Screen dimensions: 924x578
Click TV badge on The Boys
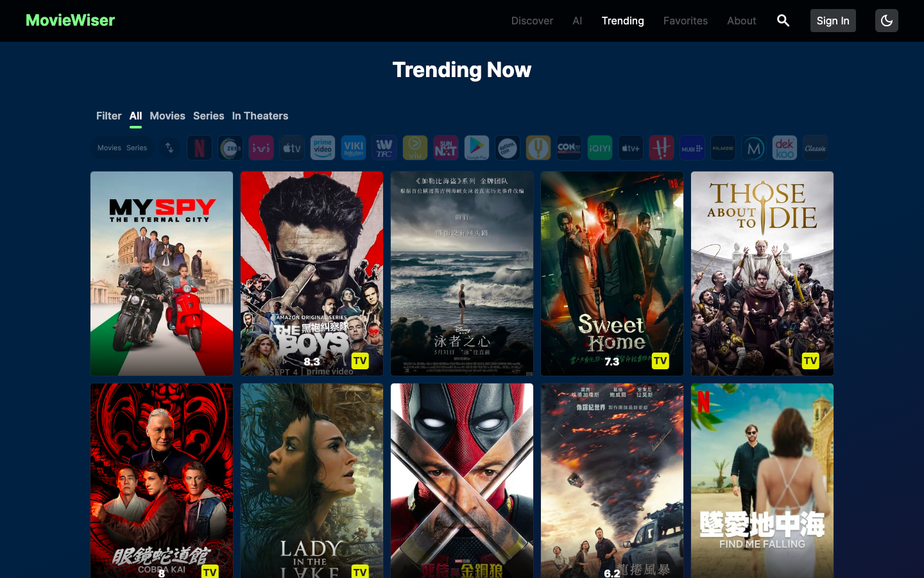tap(360, 361)
